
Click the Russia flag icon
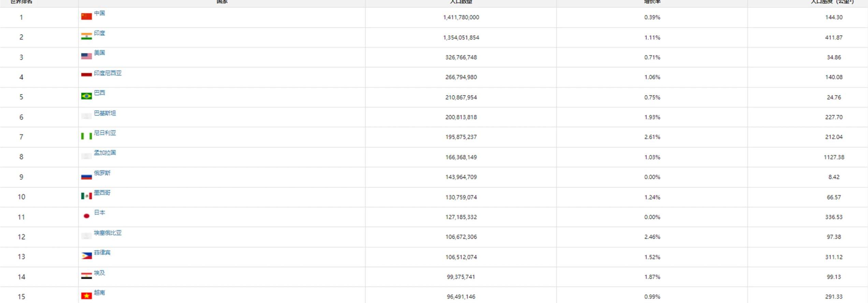click(x=86, y=176)
